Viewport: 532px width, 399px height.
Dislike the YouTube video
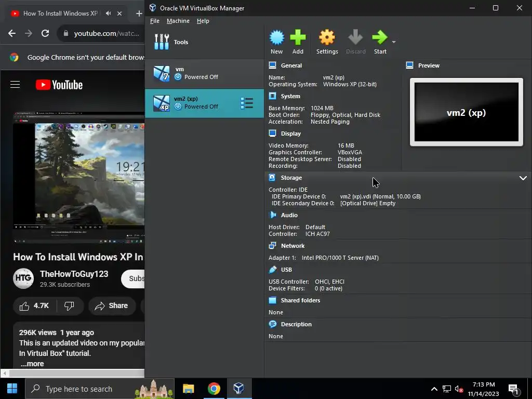coord(69,305)
